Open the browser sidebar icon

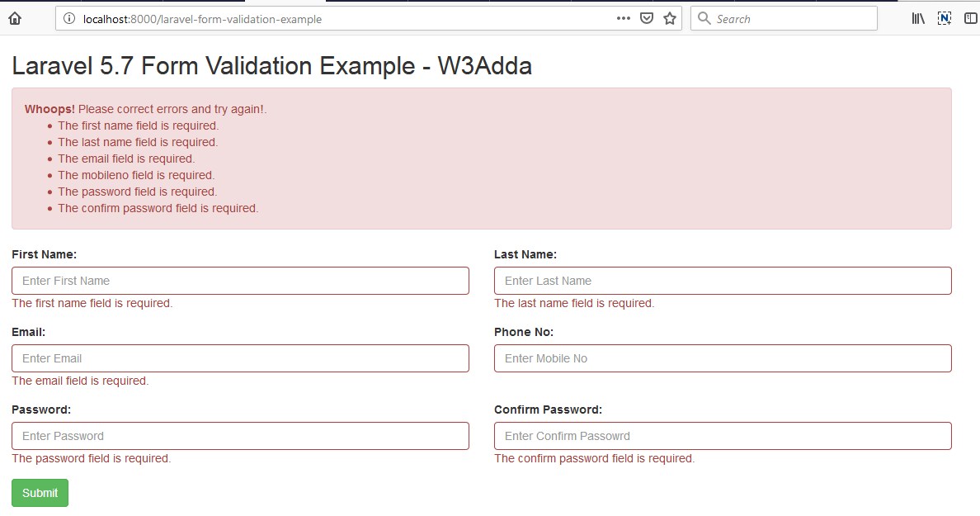tap(970, 17)
